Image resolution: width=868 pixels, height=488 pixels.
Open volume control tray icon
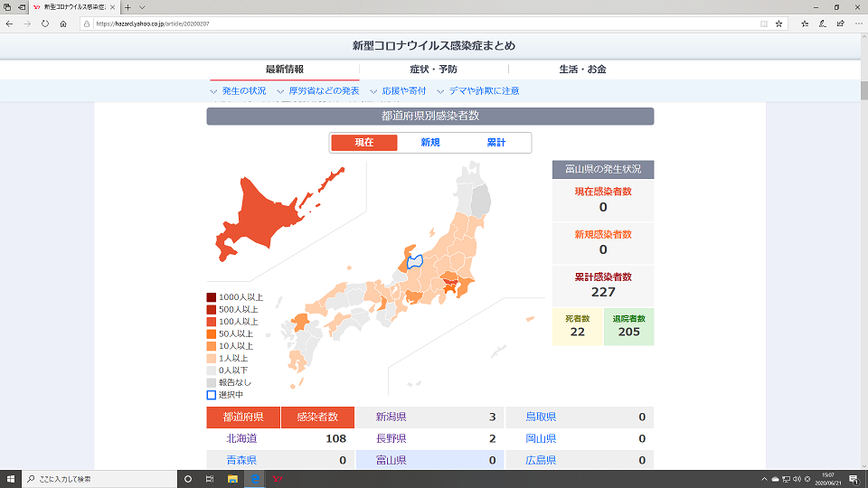point(797,479)
